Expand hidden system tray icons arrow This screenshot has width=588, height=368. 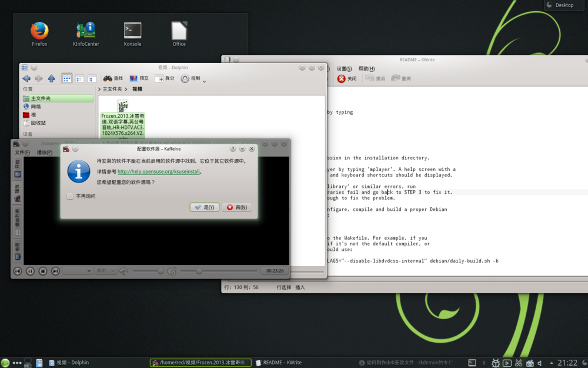point(552,363)
